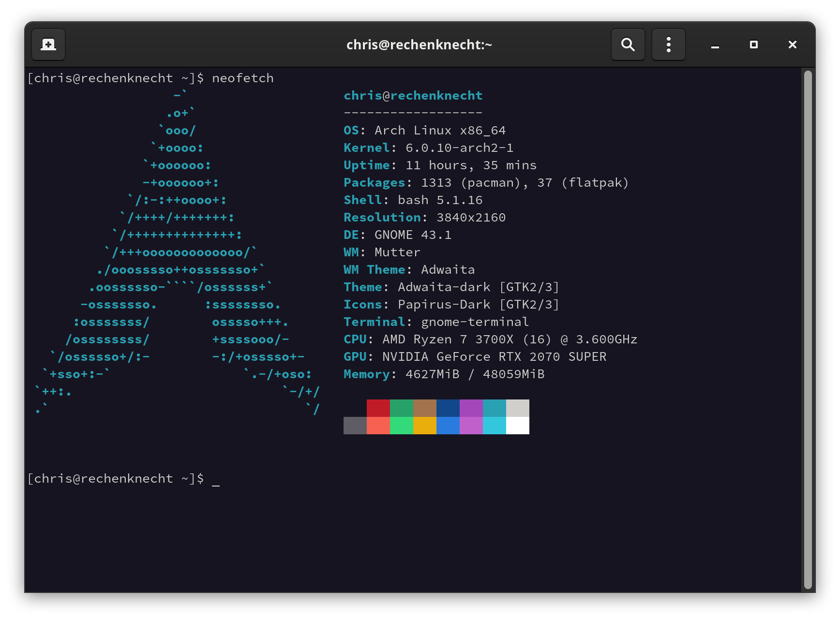Open the terminal search
The width and height of the screenshot is (840, 620).
[628, 44]
